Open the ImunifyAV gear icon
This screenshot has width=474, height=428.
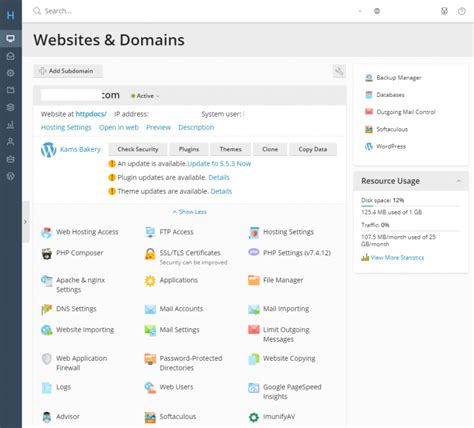[x=254, y=417]
